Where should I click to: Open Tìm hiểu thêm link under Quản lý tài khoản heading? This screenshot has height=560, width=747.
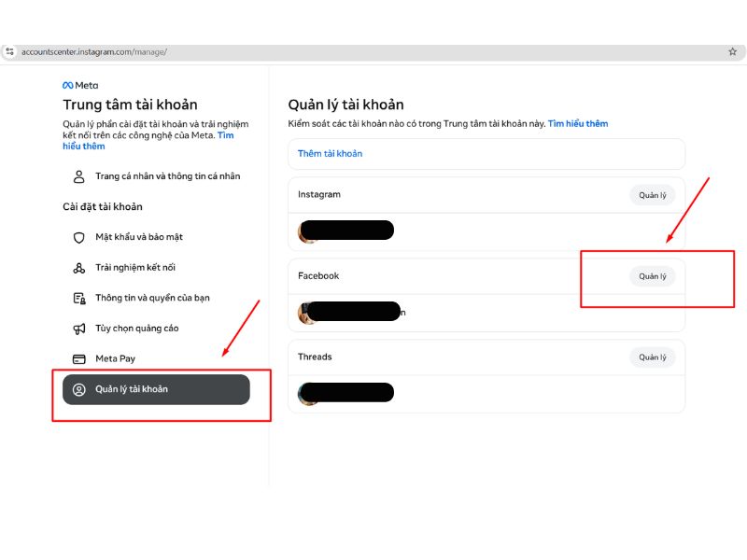[x=578, y=124]
